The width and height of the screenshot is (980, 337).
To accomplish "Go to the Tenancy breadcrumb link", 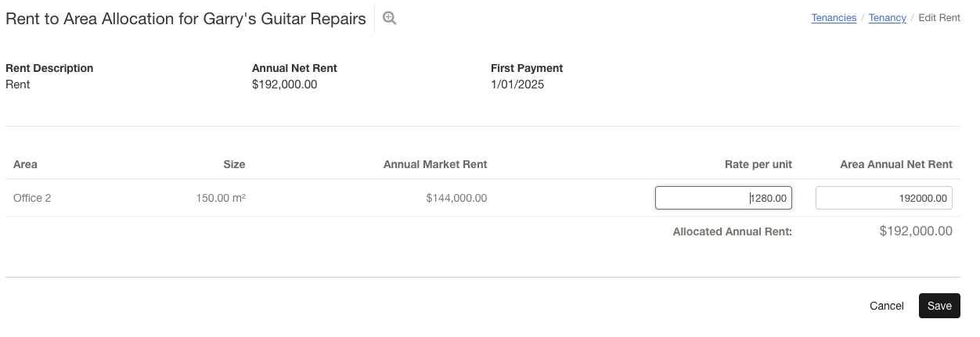I will 887,18.
